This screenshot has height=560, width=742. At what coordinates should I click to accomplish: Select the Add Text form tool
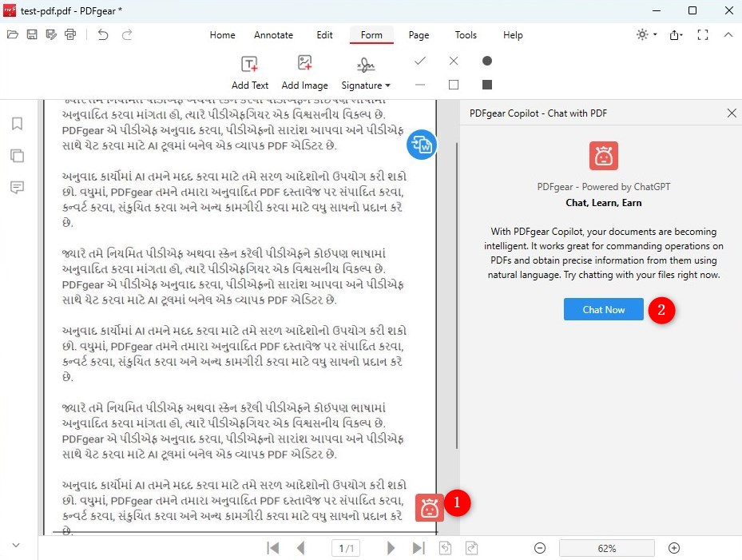[x=250, y=70]
